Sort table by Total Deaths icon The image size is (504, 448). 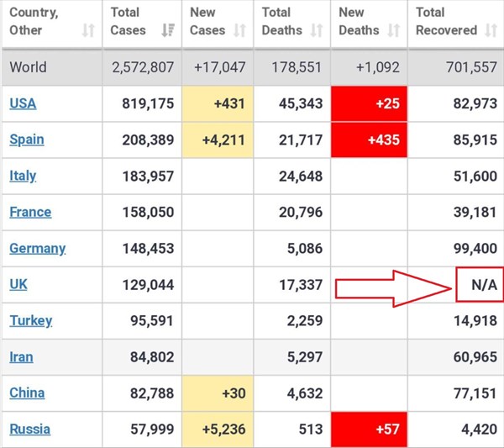(x=317, y=30)
